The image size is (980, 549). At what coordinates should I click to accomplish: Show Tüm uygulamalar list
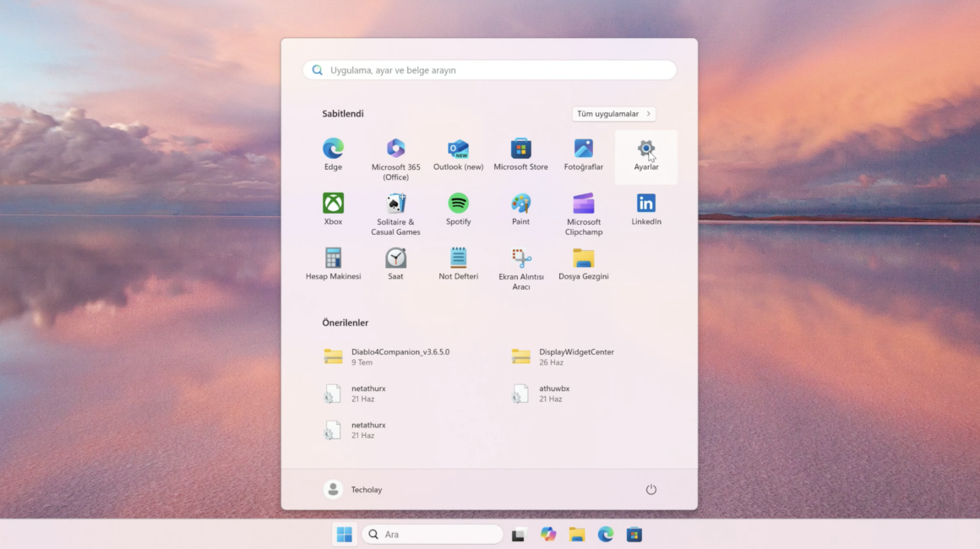coord(613,114)
